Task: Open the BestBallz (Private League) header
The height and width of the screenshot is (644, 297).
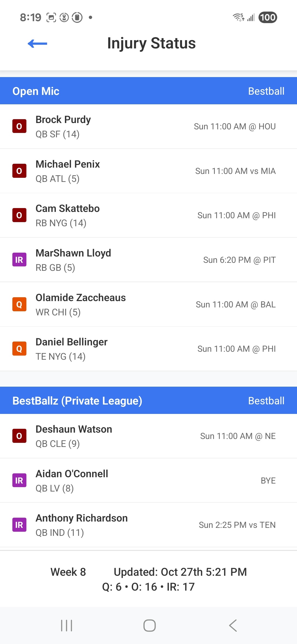Action: 77,401
